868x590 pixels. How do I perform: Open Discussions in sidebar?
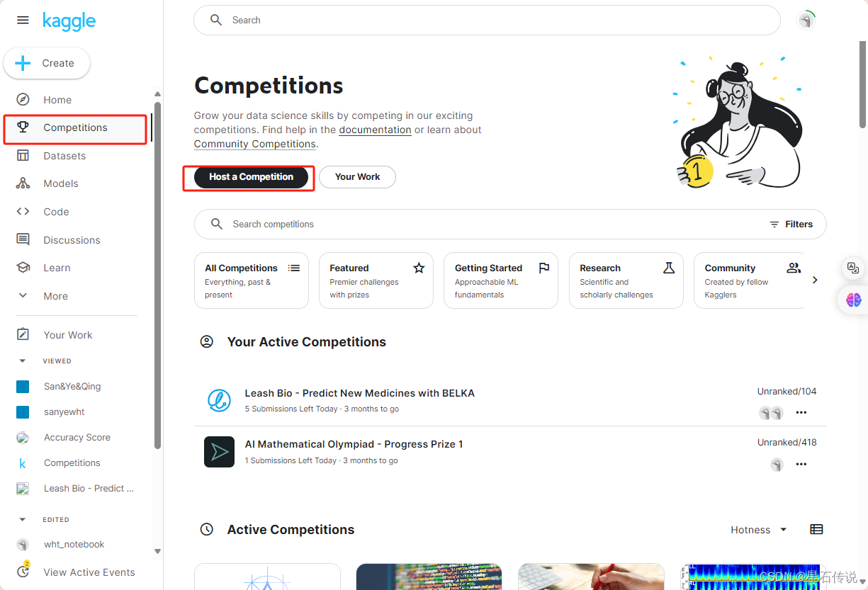click(72, 240)
